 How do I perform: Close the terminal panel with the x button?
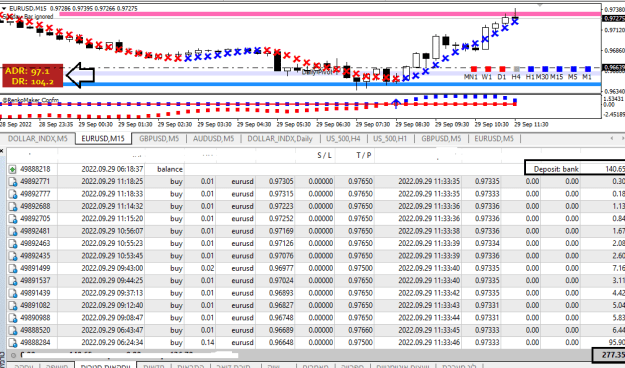pyautogui.click(x=2, y=151)
